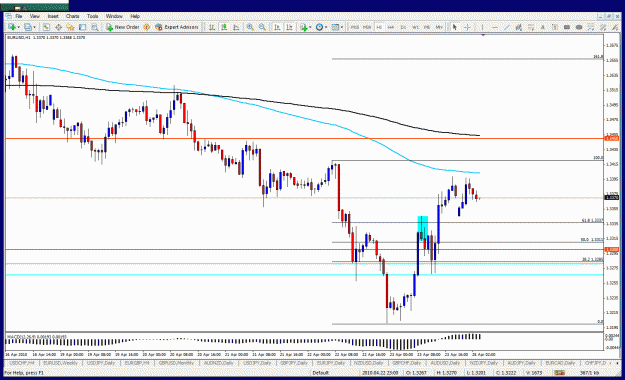
Task: Select the Text tool
Action: point(542,27)
